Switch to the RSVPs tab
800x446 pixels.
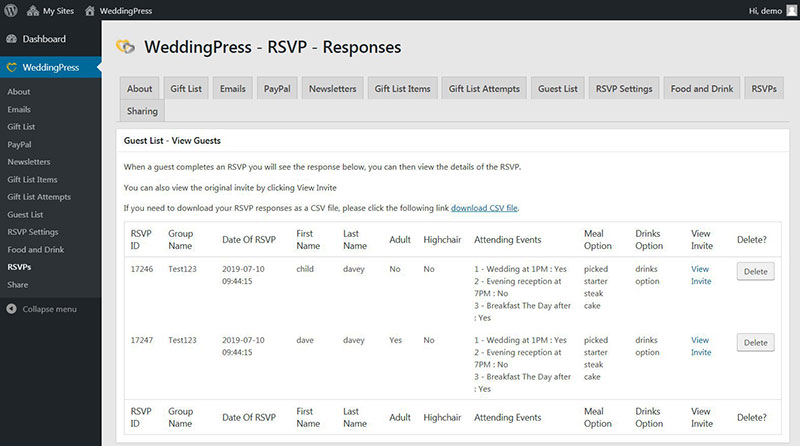tap(764, 88)
